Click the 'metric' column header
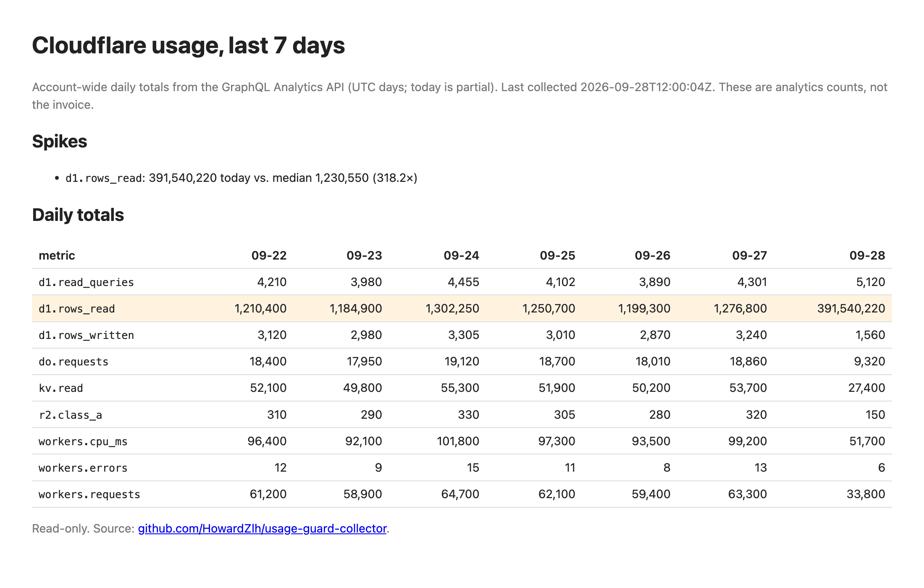The height and width of the screenshot is (588, 924). point(57,255)
